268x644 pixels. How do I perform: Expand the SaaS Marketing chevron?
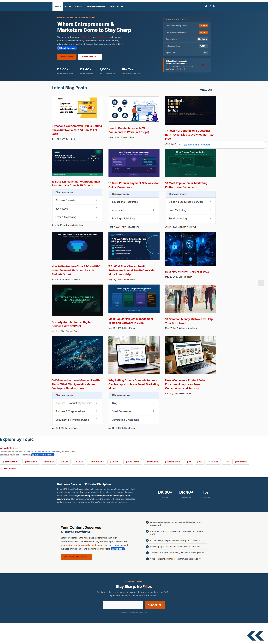(x=210, y=210)
